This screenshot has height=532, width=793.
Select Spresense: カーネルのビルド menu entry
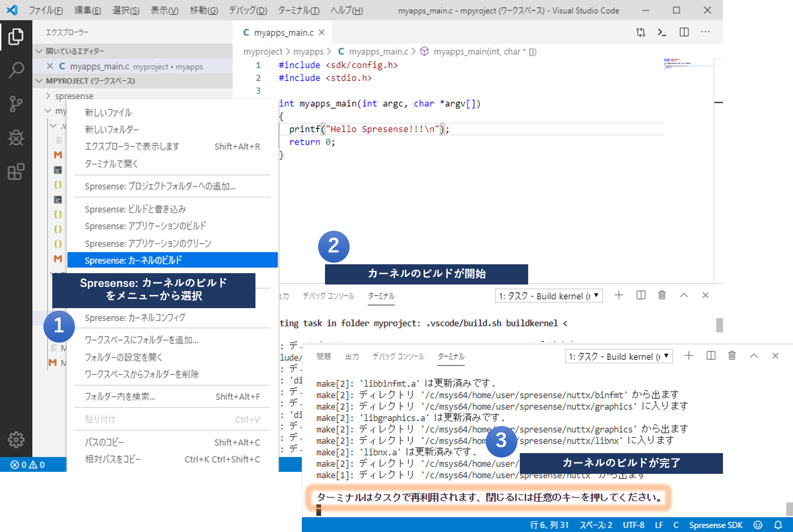(173, 260)
